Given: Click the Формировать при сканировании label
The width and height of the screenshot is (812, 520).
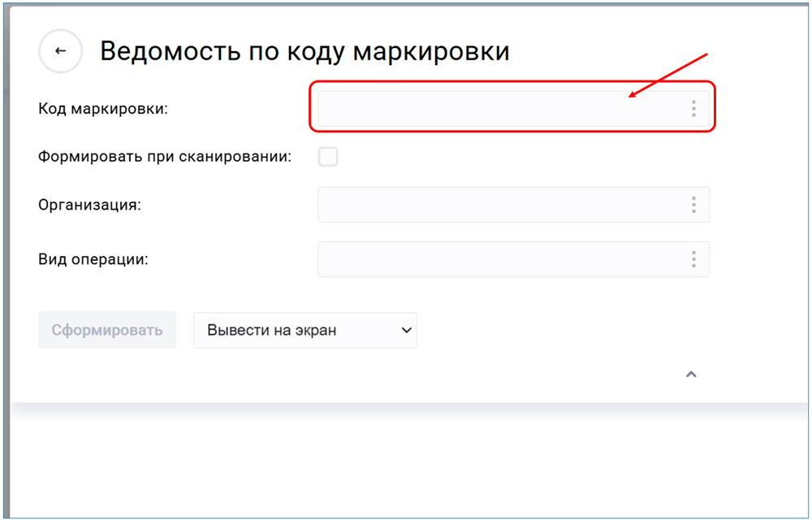Looking at the screenshot, I should point(164,157).
